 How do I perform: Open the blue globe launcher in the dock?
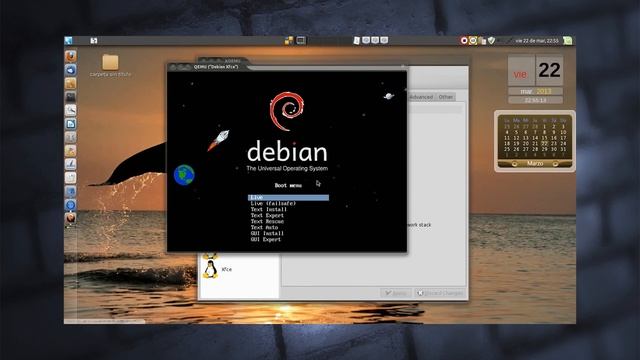(x=71, y=205)
